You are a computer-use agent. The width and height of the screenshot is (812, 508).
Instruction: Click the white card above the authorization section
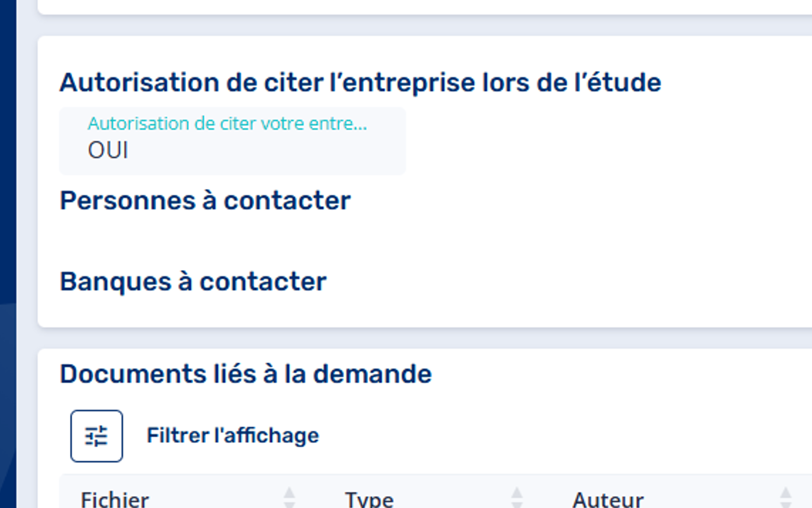pos(425,6)
